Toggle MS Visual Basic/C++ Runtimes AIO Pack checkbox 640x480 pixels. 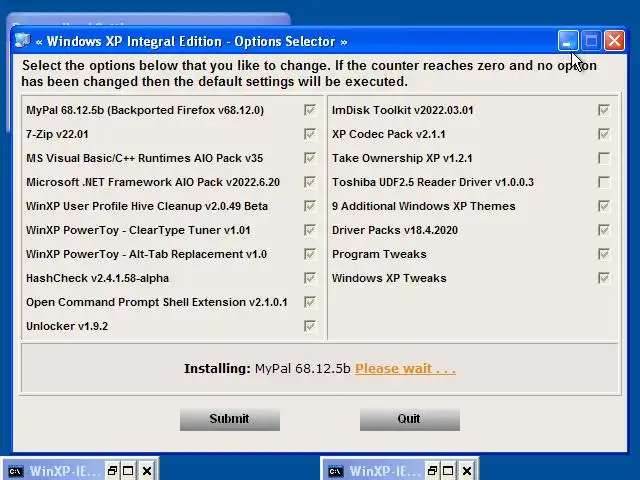pyautogui.click(x=309, y=158)
